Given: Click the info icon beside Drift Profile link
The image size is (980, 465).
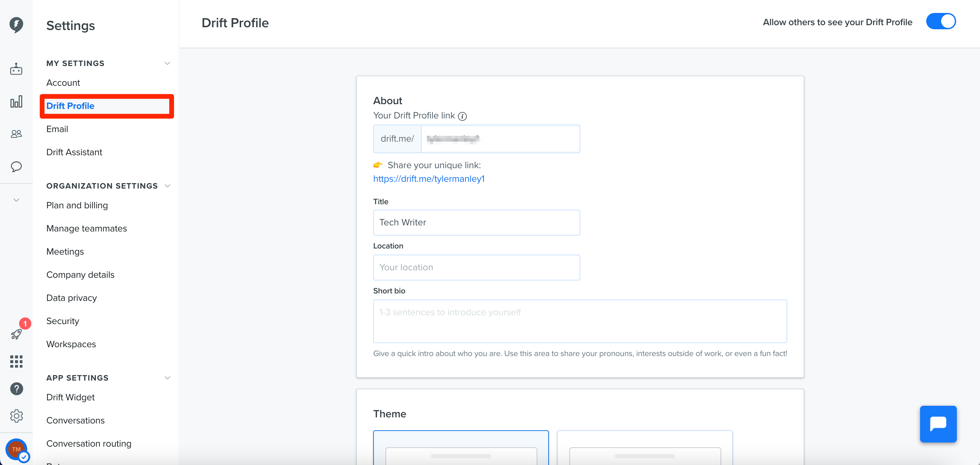Looking at the screenshot, I should [462, 116].
